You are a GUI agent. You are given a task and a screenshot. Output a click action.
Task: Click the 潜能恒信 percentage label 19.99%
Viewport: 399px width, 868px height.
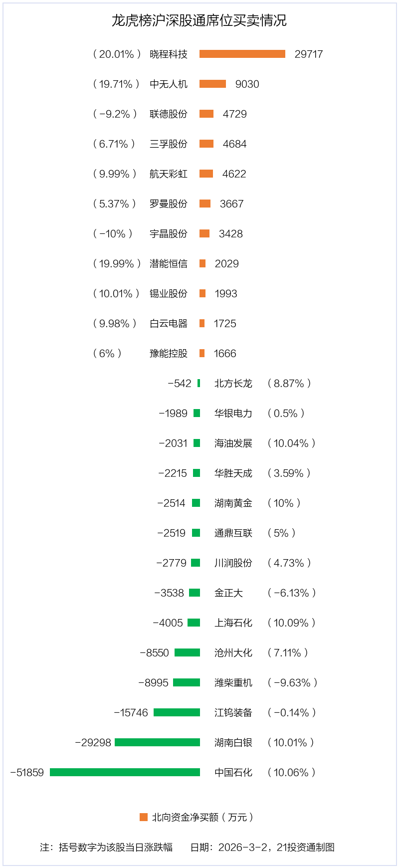pos(117,263)
